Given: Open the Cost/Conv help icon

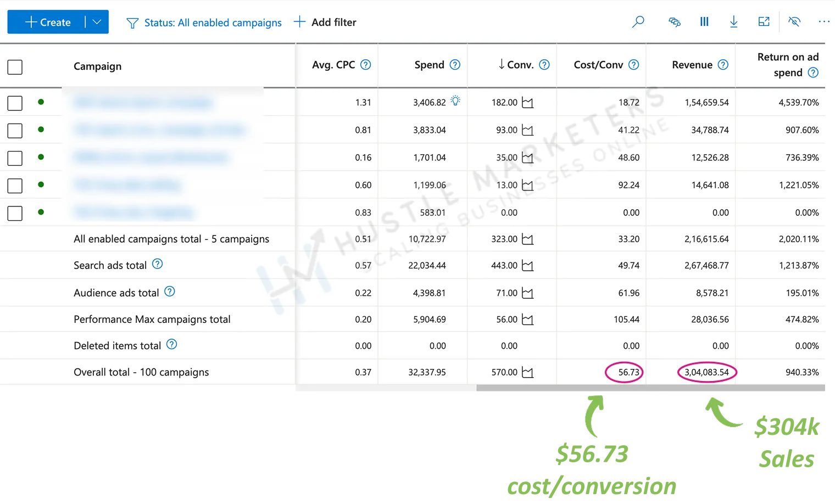Looking at the screenshot, I should click(x=633, y=65).
